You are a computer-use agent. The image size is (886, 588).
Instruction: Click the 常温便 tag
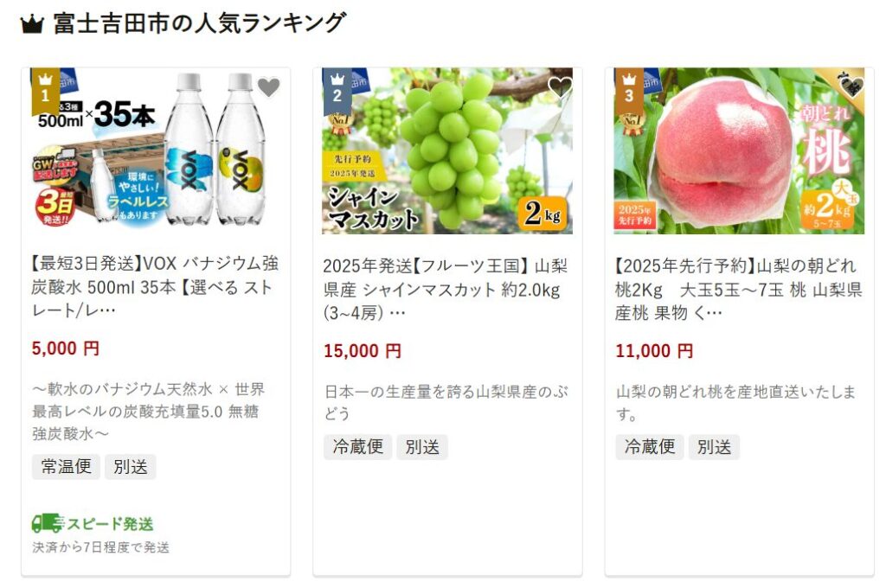pos(66,467)
